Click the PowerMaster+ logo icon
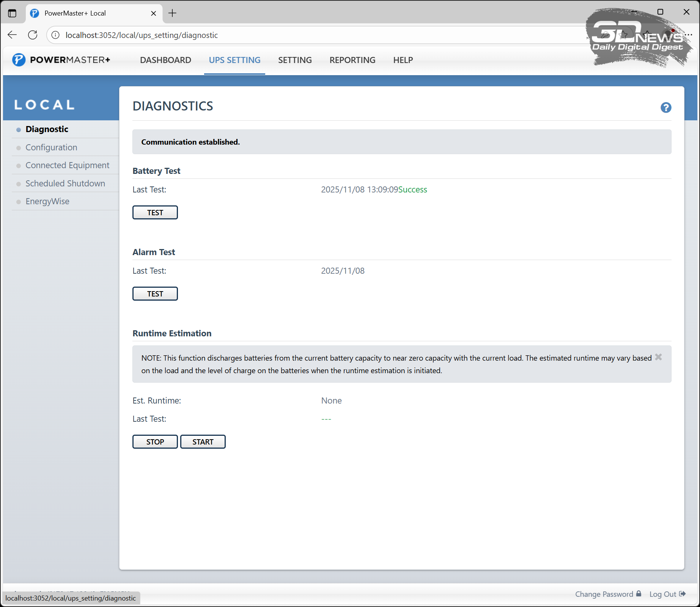The height and width of the screenshot is (607, 700). [19, 60]
